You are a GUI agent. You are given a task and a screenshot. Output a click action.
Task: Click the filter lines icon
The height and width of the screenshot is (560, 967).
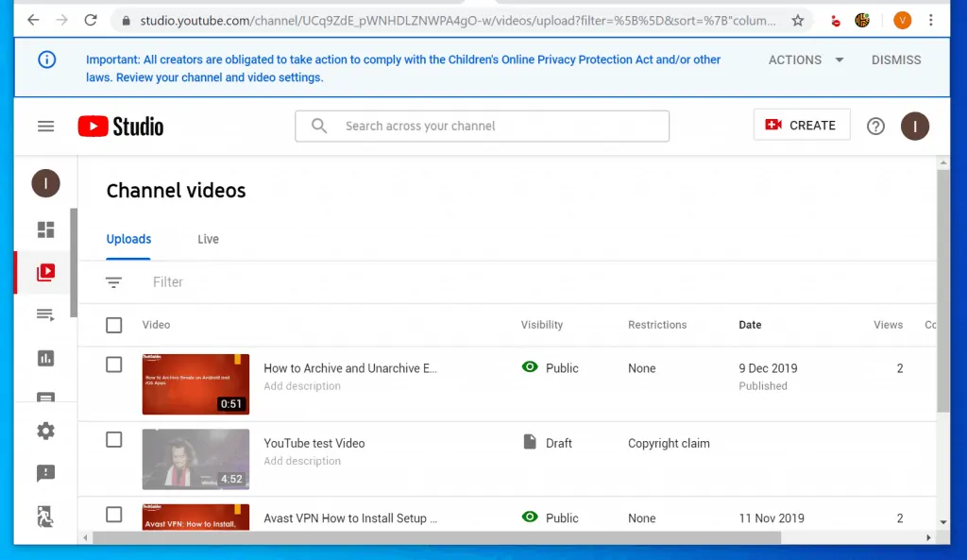[114, 282]
